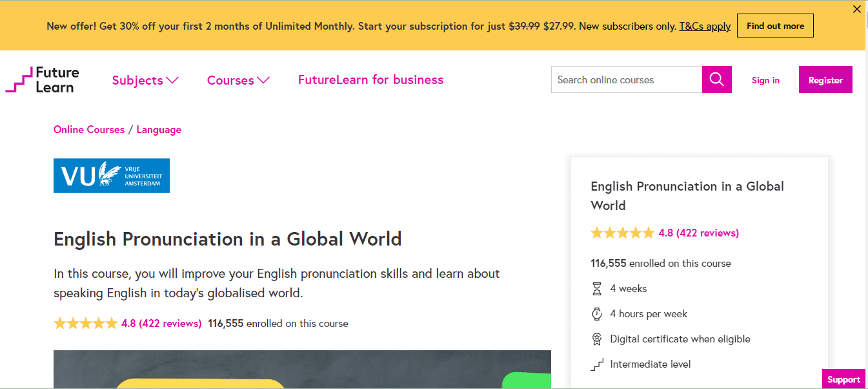868x389 pixels.
Task: Click the stopwatch icon beside hours per week
Action: [x=597, y=314]
